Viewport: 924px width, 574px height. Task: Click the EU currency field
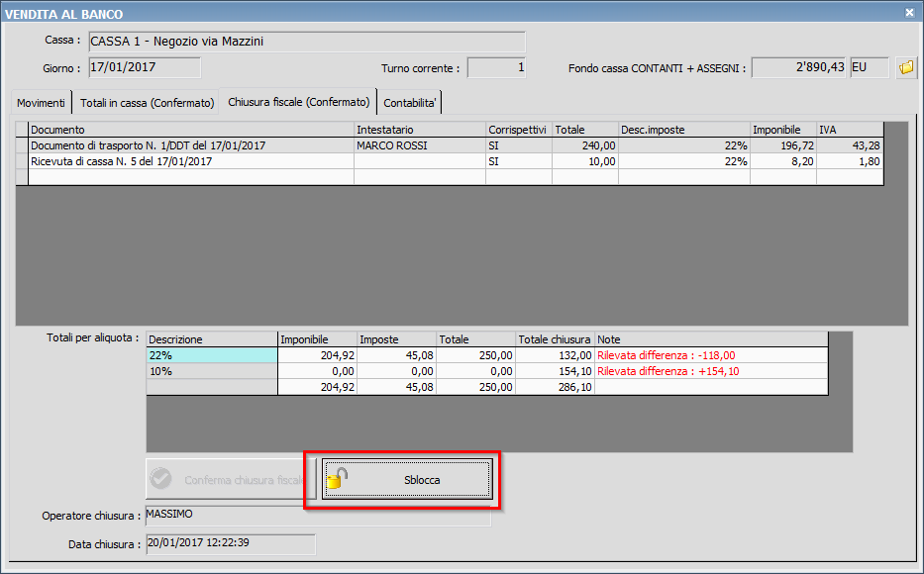coord(870,67)
